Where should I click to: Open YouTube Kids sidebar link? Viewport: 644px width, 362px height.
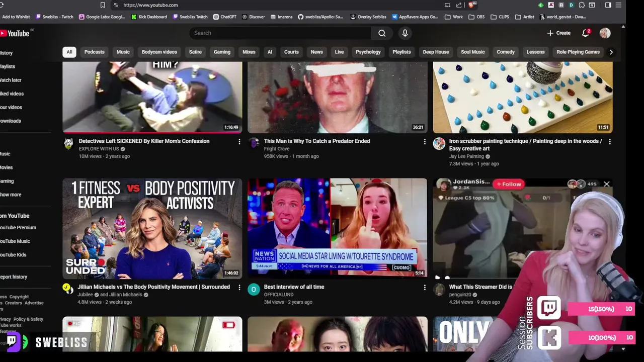(x=13, y=255)
